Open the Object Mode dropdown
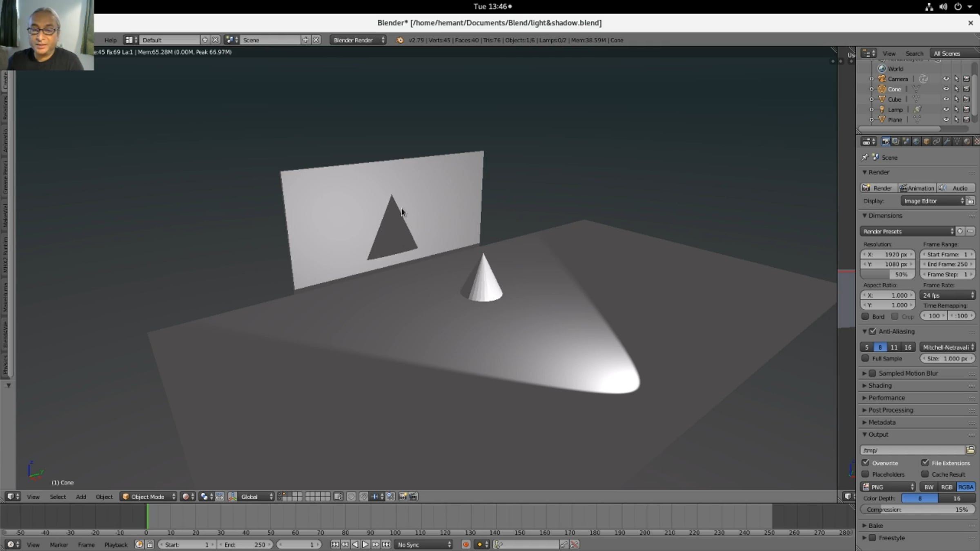The width and height of the screenshot is (980, 551). click(x=149, y=497)
